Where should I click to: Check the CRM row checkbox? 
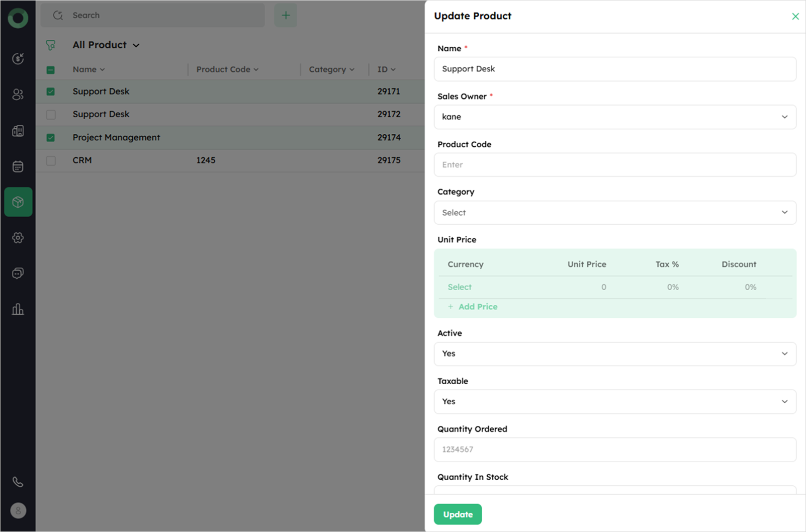point(51,160)
